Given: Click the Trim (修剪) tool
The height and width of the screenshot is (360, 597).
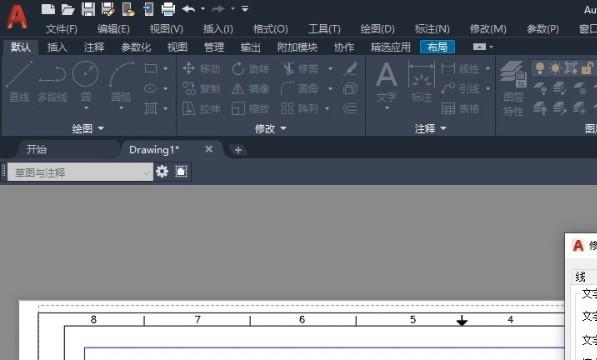Looking at the screenshot, I should coord(301,69).
